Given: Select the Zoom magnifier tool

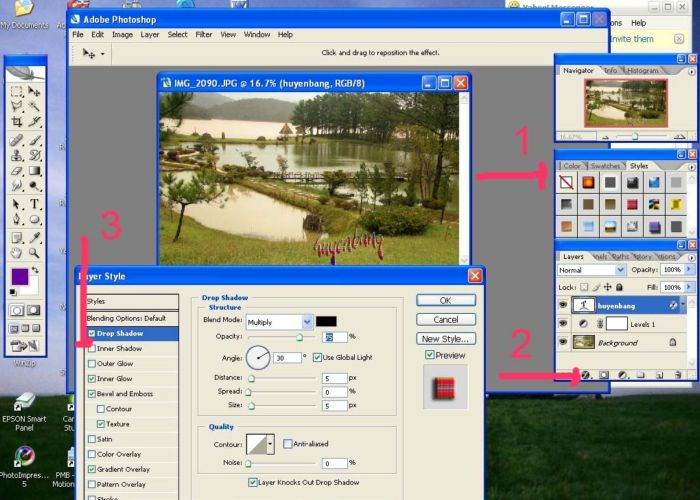Looking at the screenshot, I should pyautogui.click(x=34, y=253).
